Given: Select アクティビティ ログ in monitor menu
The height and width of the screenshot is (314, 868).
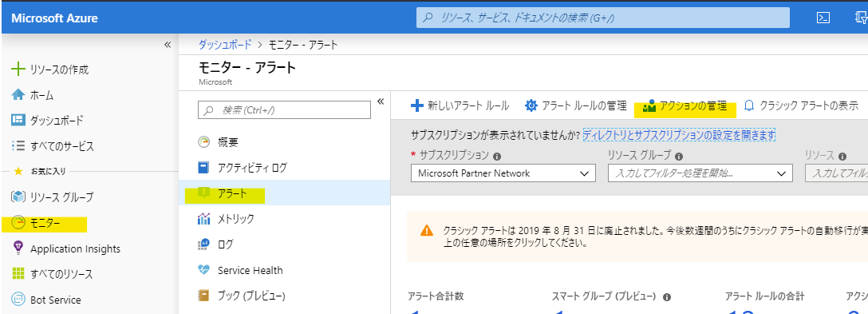Looking at the screenshot, I should pos(252,168).
